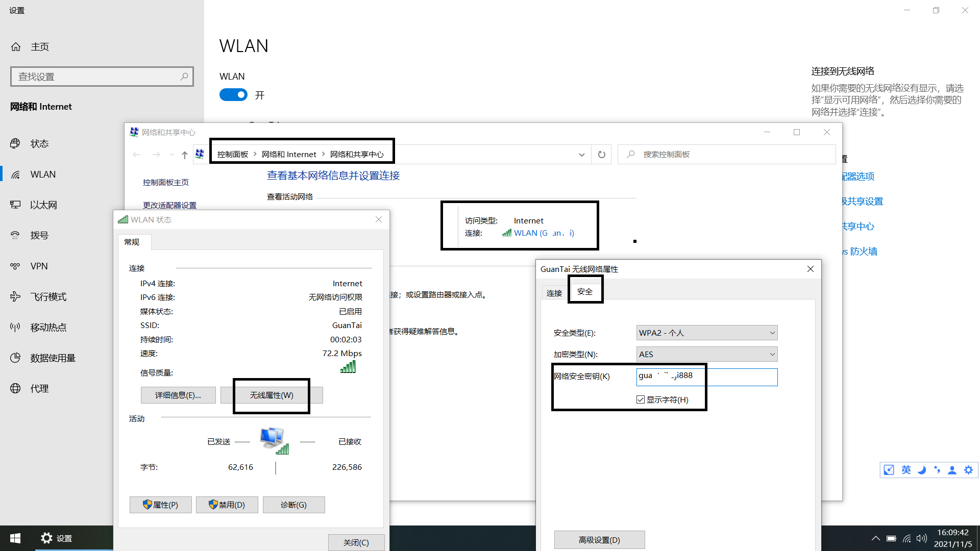Image resolution: width=980 pixels, height=551 pixels.
Task: Click search icon in 查找设置 box
Action: tap(184, 77)
